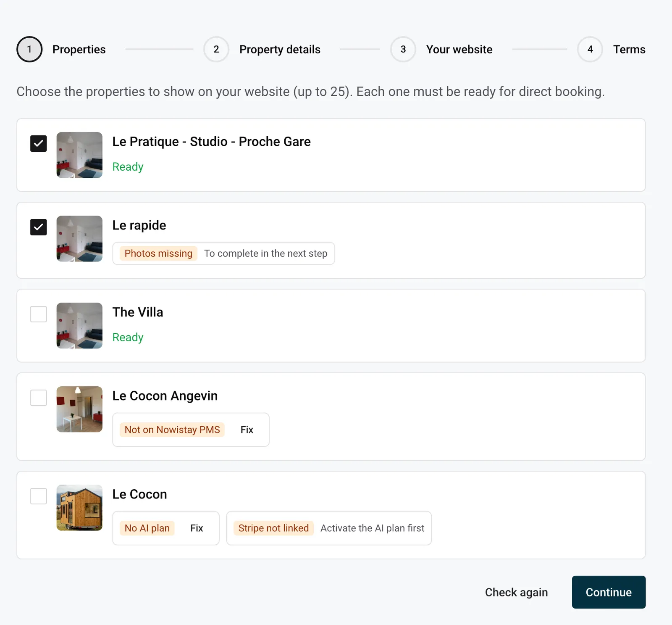Check the Le Cocon property checkbox

point(38,496)
